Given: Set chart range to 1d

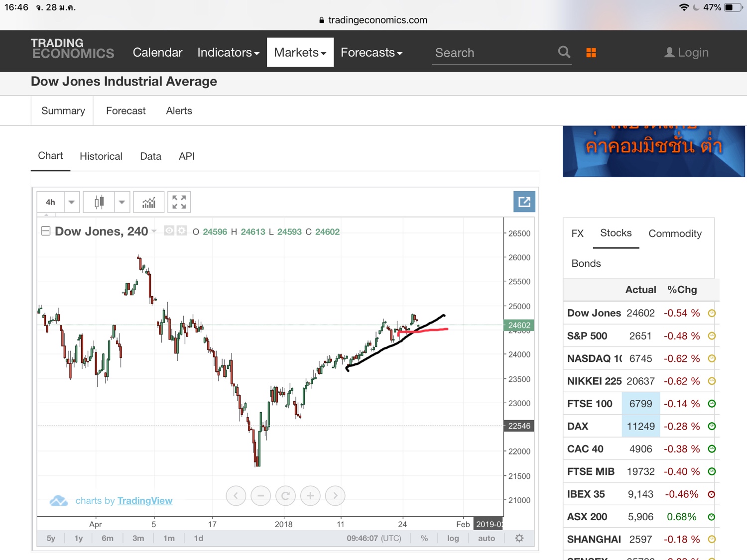Looking at the screenshot, I should 199,538.
